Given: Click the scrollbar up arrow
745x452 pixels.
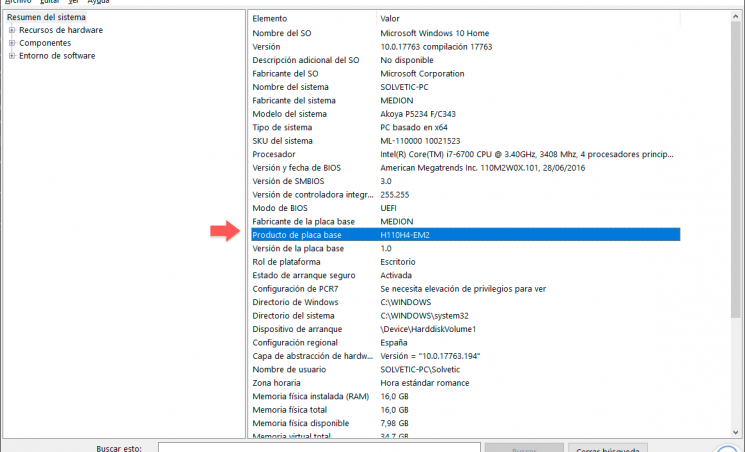Looking at the screenshot, I should coord(735,17).
